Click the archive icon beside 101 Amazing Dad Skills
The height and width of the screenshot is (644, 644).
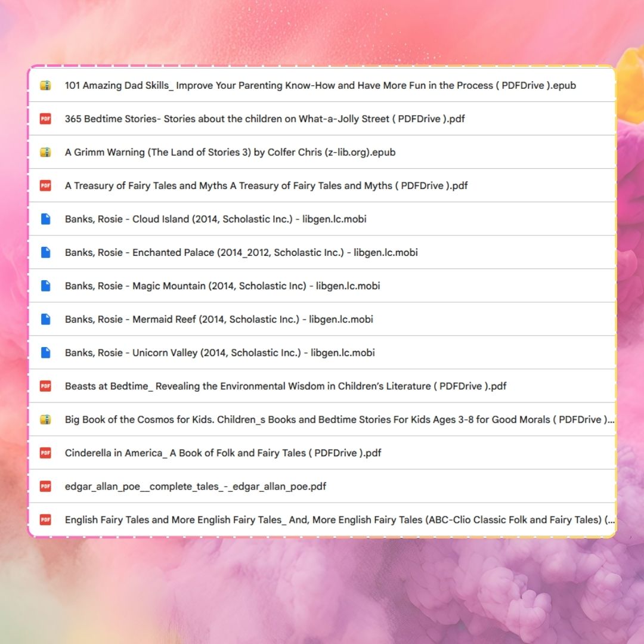pyautogui.click(x=45, y=85)
